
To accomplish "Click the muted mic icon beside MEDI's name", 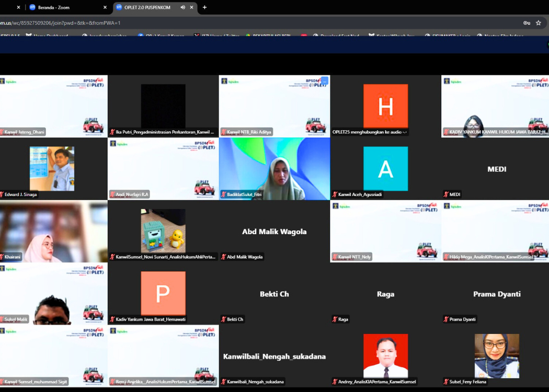I will point(446,194).
